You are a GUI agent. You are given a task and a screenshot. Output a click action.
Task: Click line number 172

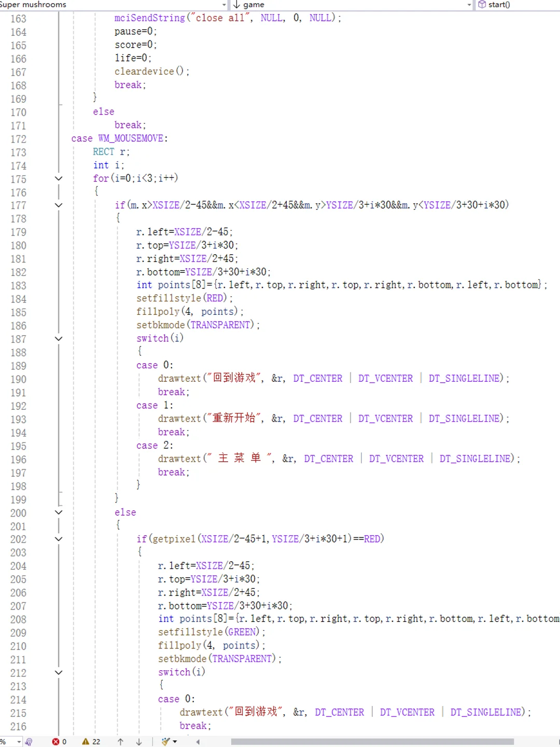pyautogui.click(x=18, y=139)
